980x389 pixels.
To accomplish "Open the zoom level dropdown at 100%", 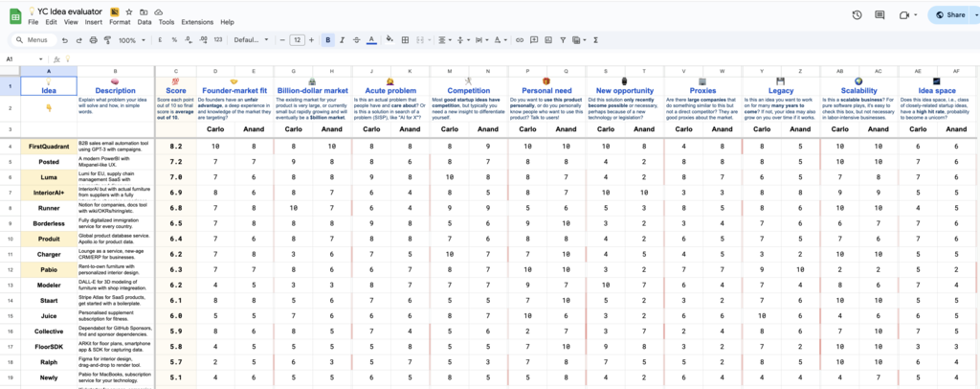I will (132, 40).
